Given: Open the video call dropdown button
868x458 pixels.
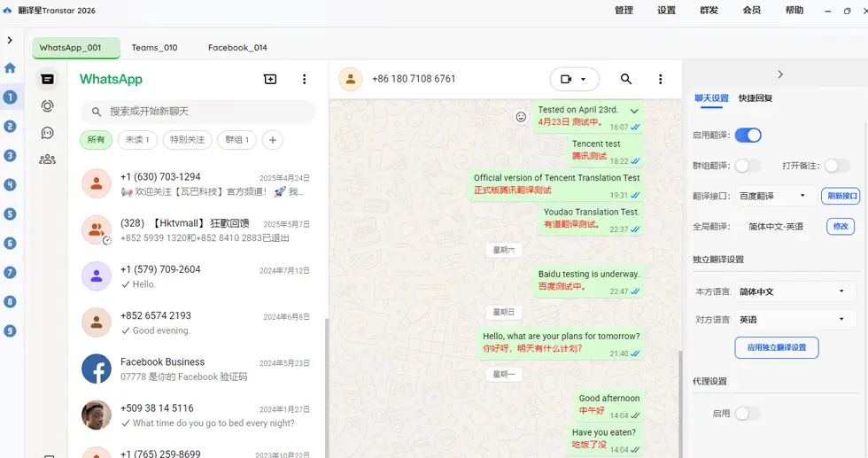Looking at the screenshot, I should pyautogui.click(x=574, y=79).
